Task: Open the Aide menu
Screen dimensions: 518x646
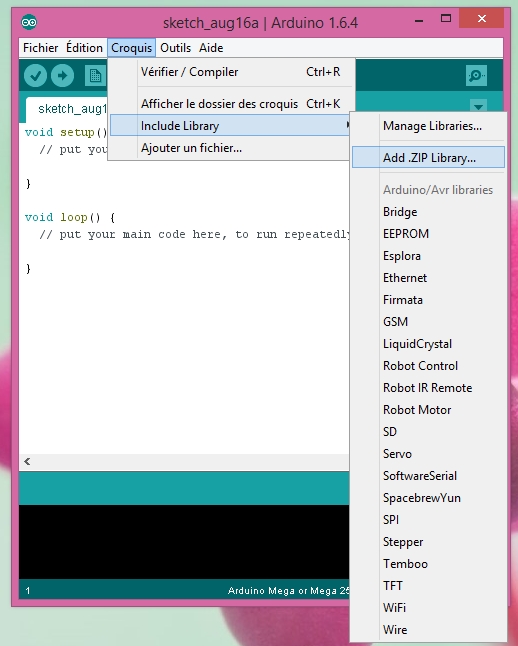Action: 211,48
